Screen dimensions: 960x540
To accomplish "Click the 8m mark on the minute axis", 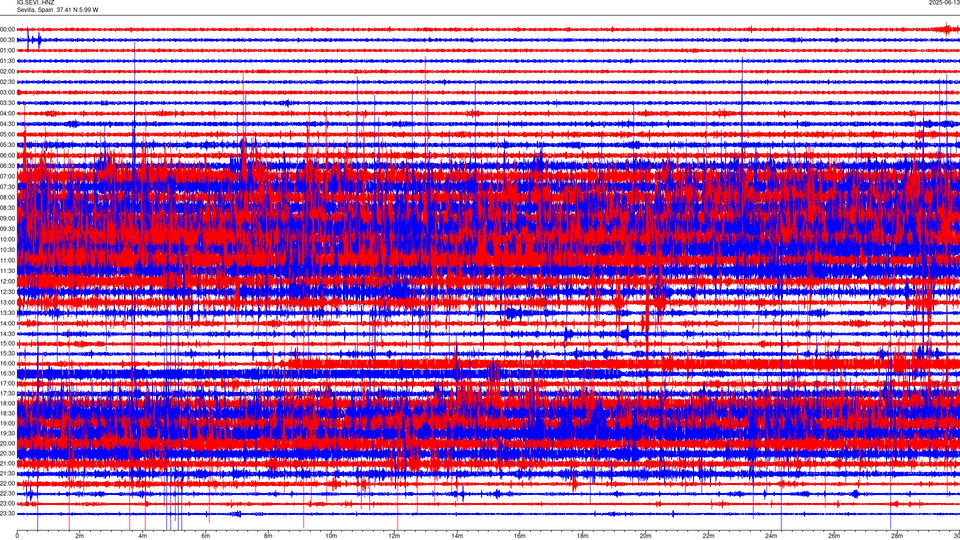I will (x=268, y=536).
